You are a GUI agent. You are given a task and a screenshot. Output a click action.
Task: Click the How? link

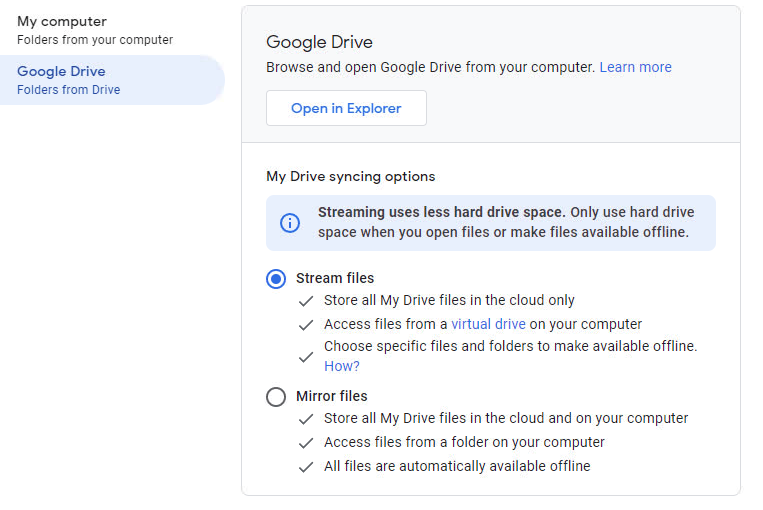[342, 366]
